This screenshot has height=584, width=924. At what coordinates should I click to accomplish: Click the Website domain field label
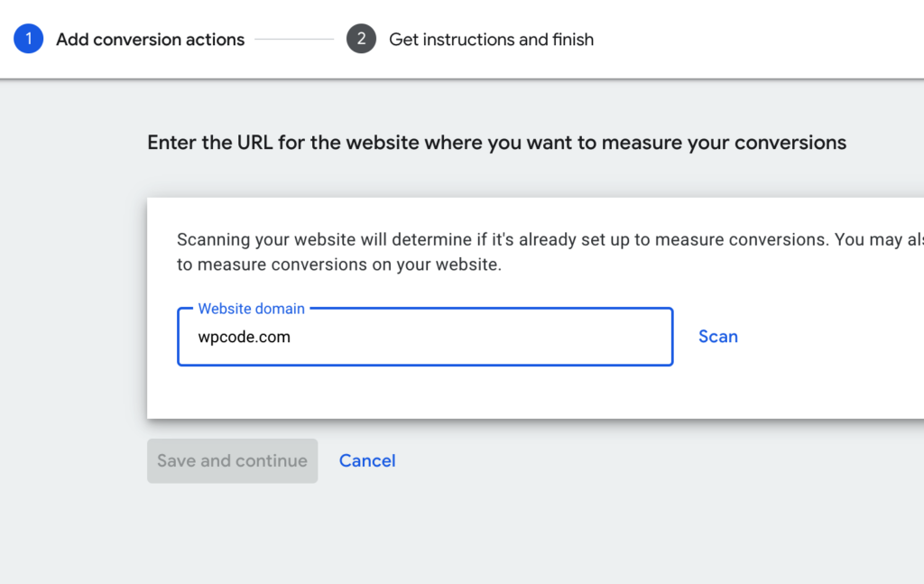pos(251,308)
